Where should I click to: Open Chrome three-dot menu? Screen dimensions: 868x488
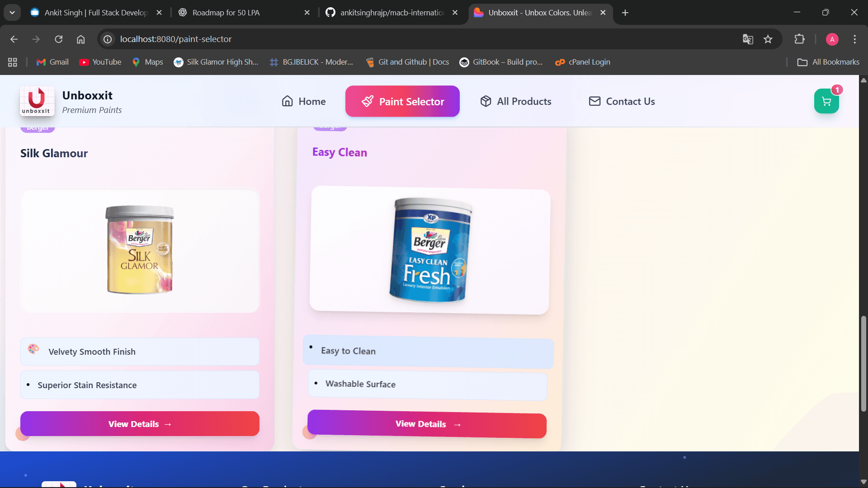point(854,39)
